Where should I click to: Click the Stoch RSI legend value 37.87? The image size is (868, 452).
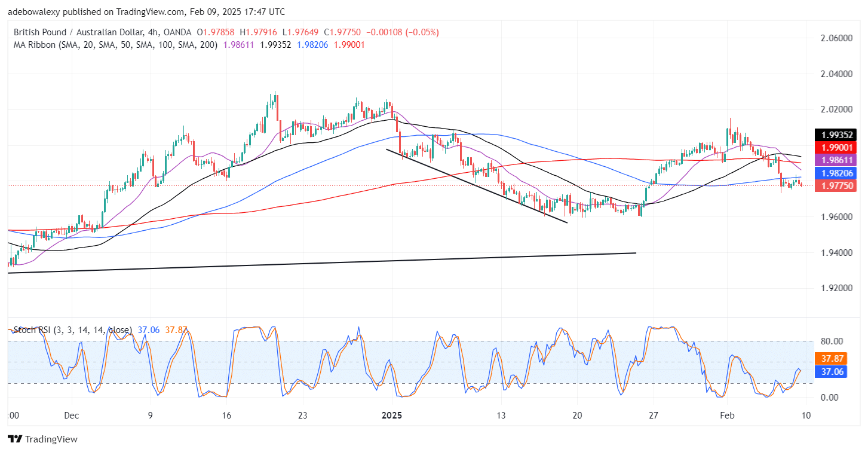[176, 329]
